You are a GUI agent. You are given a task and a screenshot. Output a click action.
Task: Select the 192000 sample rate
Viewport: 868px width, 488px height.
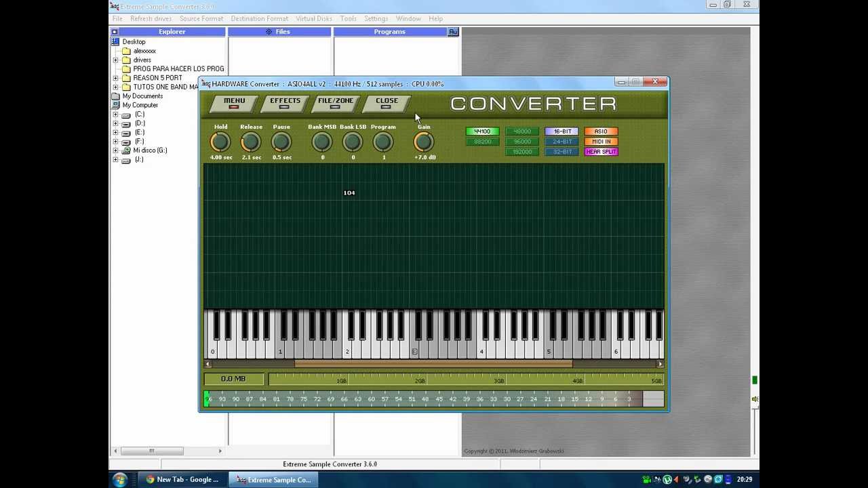[x=521, y=152]
